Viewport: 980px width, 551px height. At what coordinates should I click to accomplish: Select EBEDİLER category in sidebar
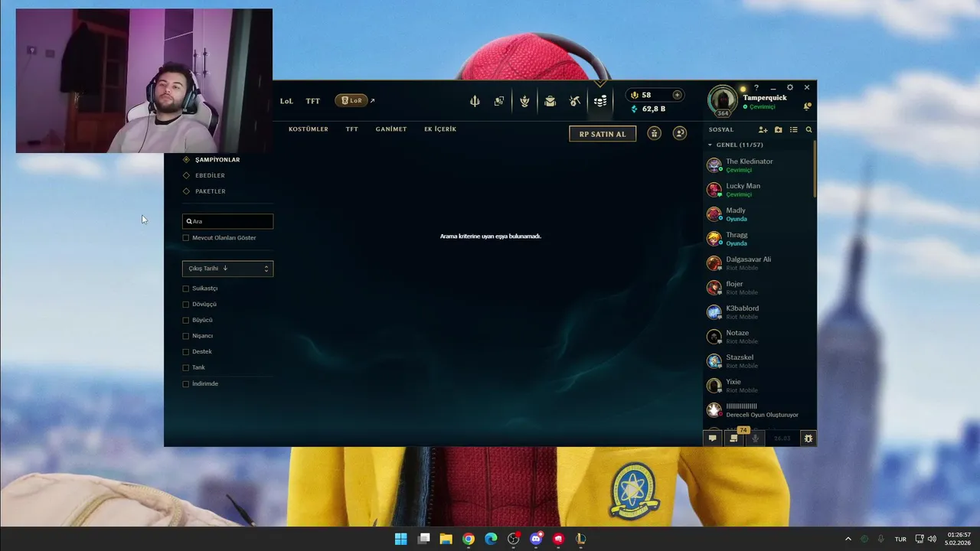pyautogui.click(x=210, y=175)
